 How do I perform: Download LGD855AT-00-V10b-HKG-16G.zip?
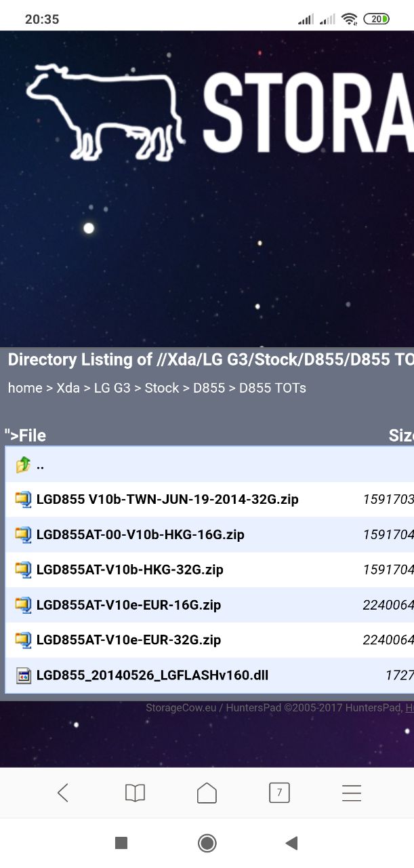(140, 535)
